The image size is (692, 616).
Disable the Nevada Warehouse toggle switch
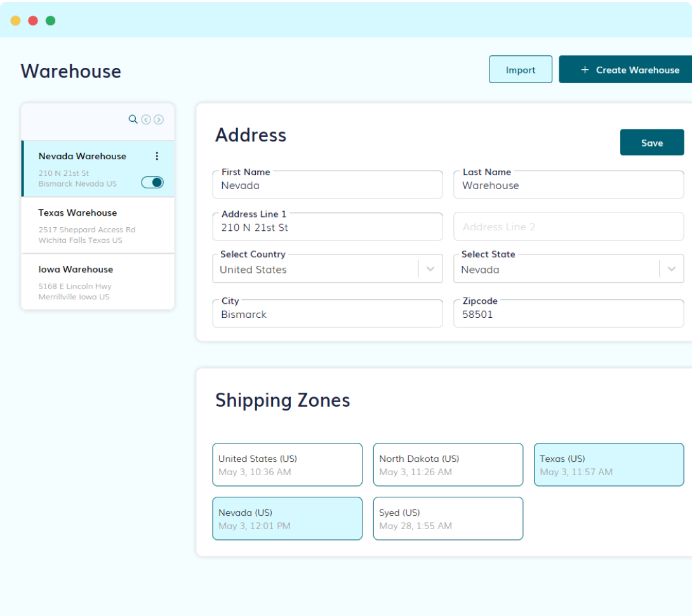click(x=152, y=183)
